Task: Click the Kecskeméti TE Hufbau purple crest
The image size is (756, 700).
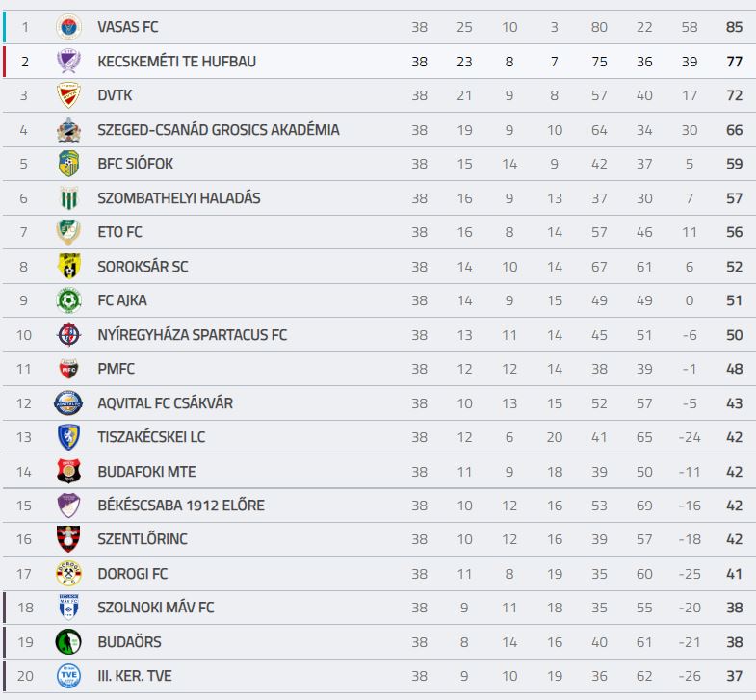Action: tap(68, 62)
